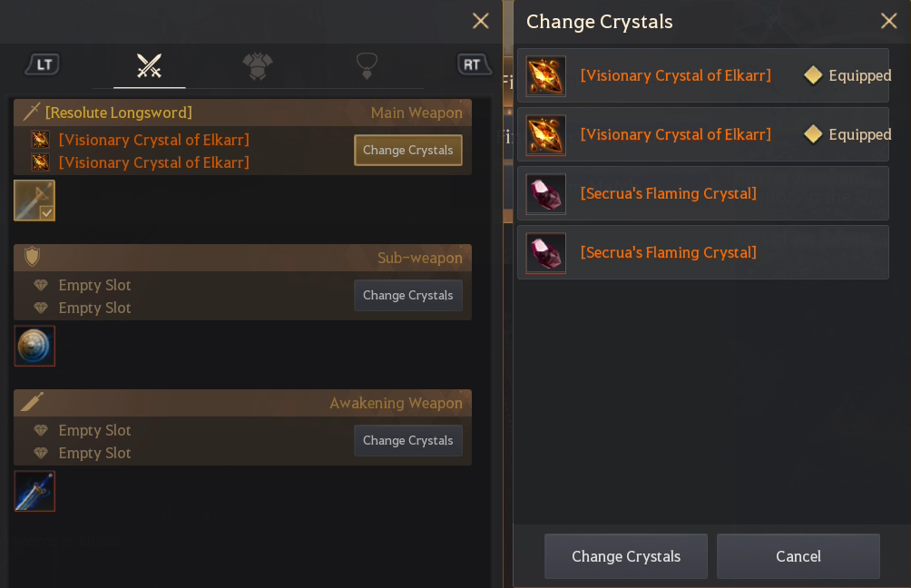Select second equipped Visionary Crystal of Elkarr
This screenshot has width=911, height=588.
703,134
